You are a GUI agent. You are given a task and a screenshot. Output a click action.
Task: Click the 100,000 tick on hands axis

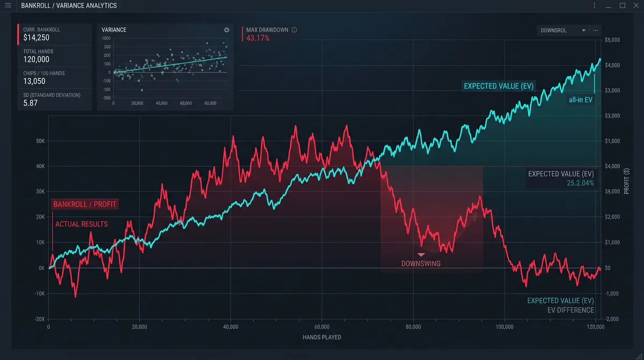pos(504,326)
